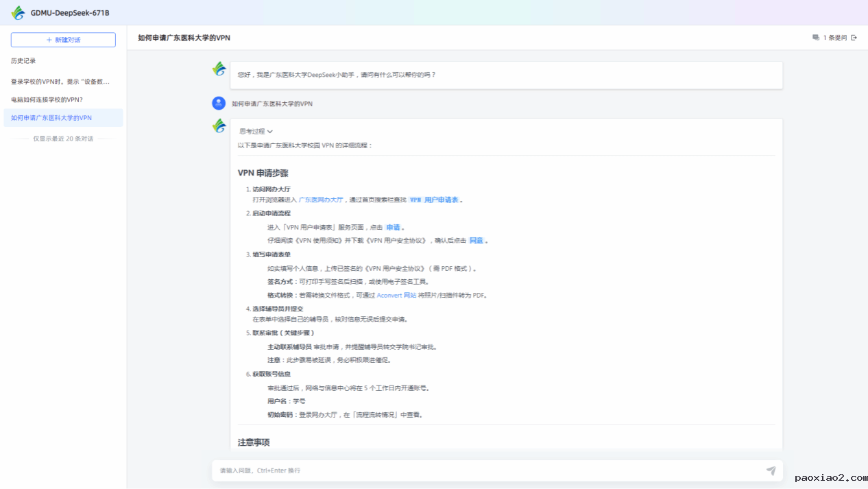Click step heading 访问网办大厅
The height and width of the screenshot is (489, 868).
coord(271,189)
